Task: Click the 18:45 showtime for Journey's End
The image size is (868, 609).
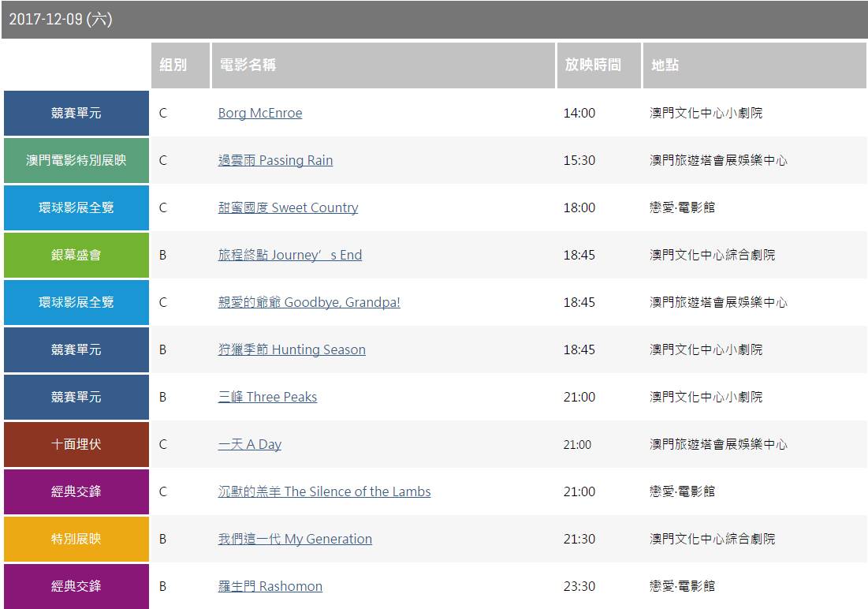Action: tap(579, 255)
